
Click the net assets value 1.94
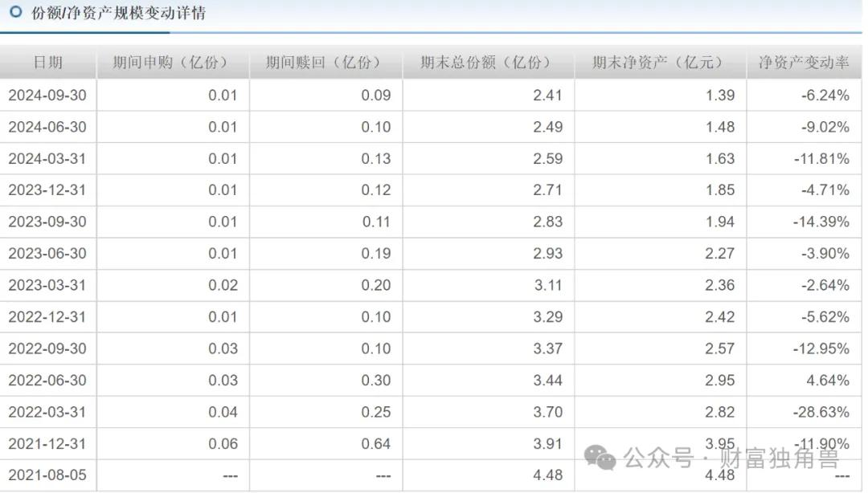(x=720, y=222)
